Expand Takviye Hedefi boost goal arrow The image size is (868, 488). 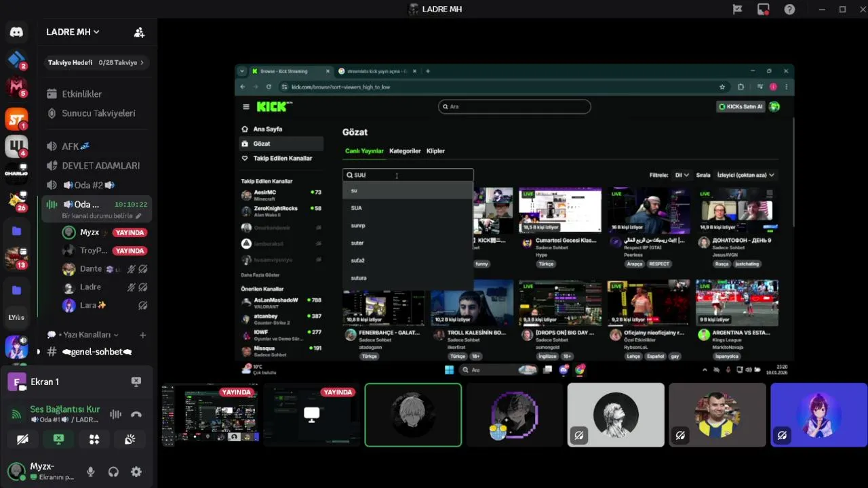(x=142, y=62)
